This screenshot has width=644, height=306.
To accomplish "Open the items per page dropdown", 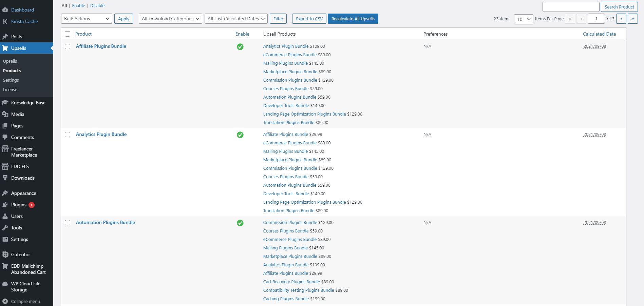I will 524,19.
